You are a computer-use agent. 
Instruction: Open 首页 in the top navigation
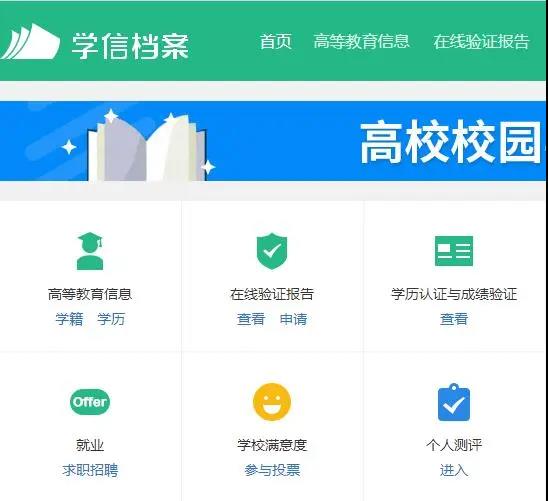[275, 42]
